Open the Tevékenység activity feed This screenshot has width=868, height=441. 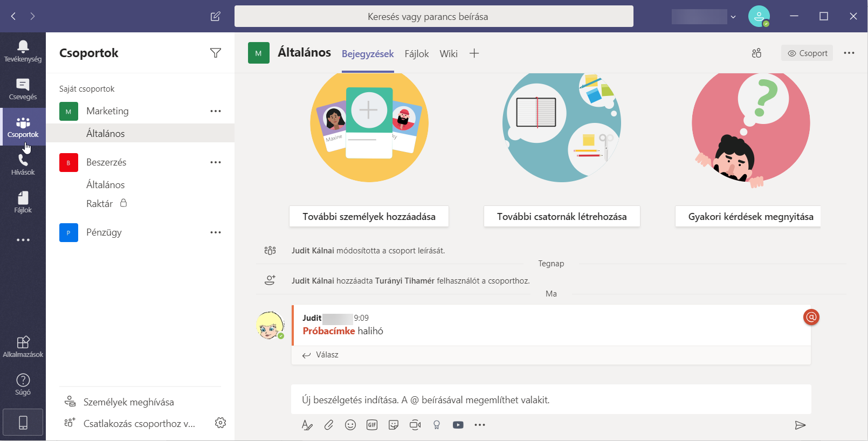coord(23,51)
